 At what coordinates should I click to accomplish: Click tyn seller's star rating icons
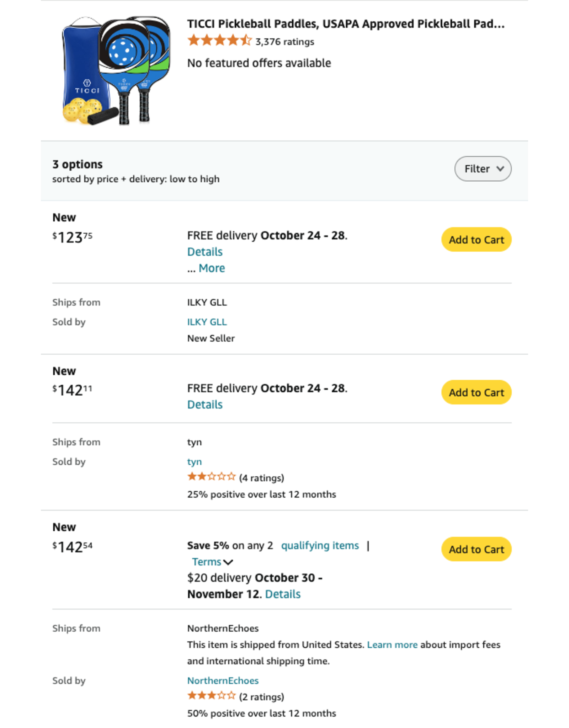click(x=212, y=477)
